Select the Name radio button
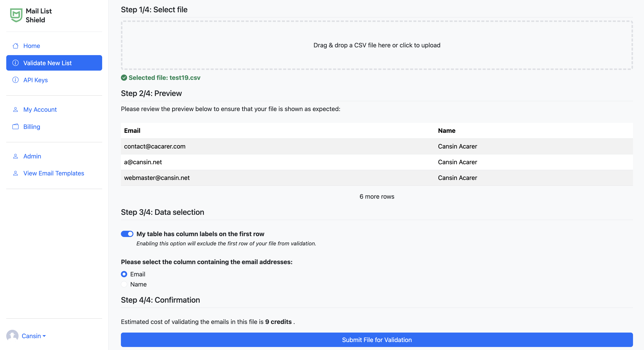644x350 pixels. (124, 284)
